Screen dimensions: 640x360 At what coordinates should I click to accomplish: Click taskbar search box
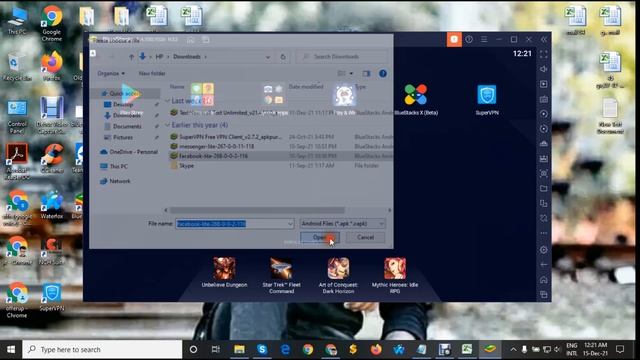pos(102,349)
